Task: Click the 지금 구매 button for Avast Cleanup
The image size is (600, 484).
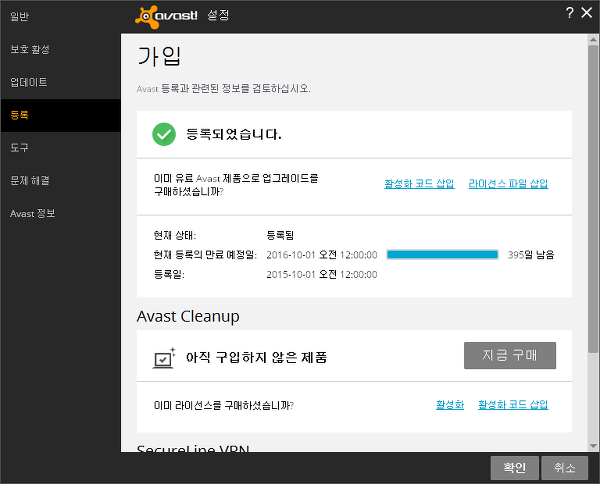Action: tap(510, 355)
